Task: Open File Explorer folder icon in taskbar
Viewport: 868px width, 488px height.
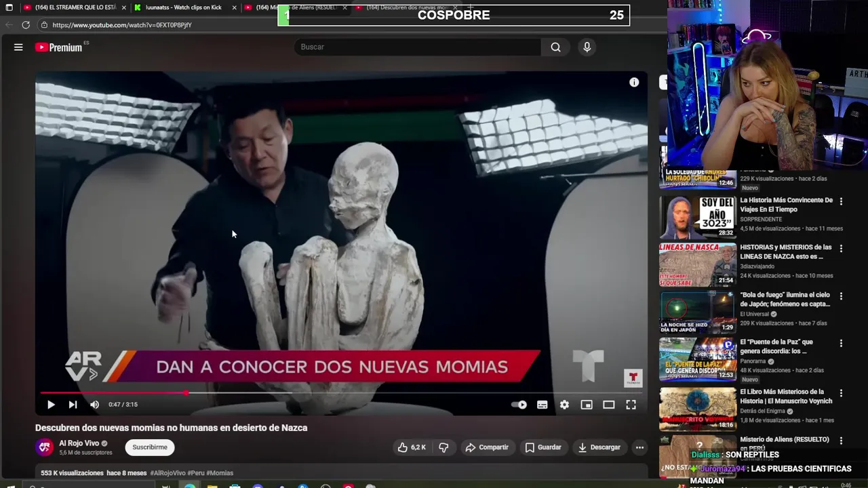Action: click(x=212, y=485)
